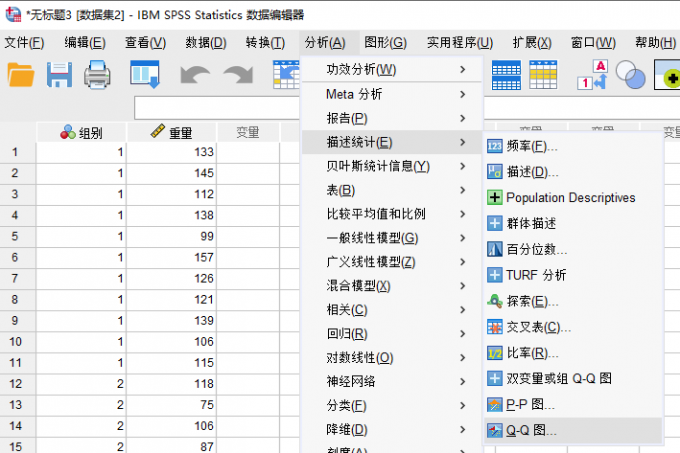The image size is (680, 453).
Task: Select the 重量 cell showing 133
Action: click(x=171, y=152)
